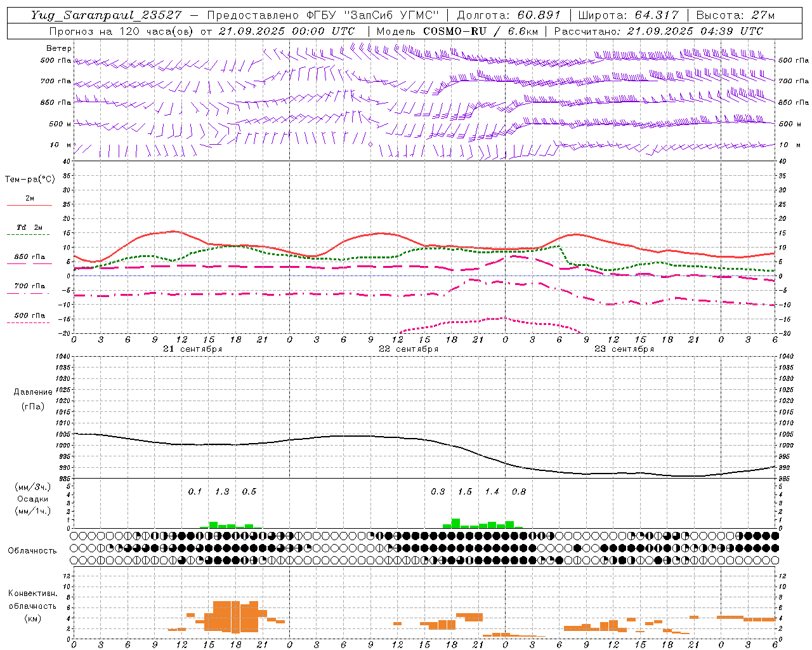Screen dimensions: 812x650
Task: Click the dashed legend line under Td 2м
Action: pos(29,235)
